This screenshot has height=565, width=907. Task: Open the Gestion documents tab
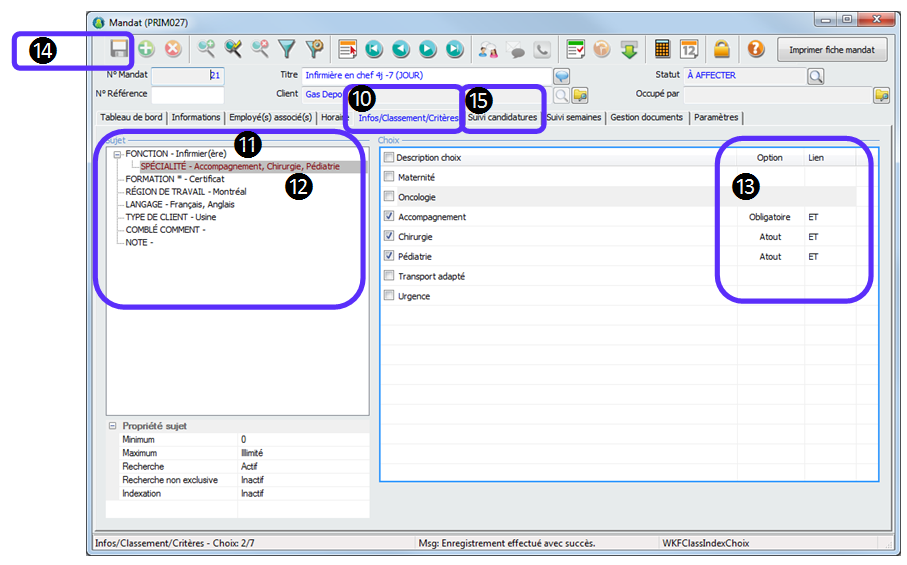click(647, 117)
